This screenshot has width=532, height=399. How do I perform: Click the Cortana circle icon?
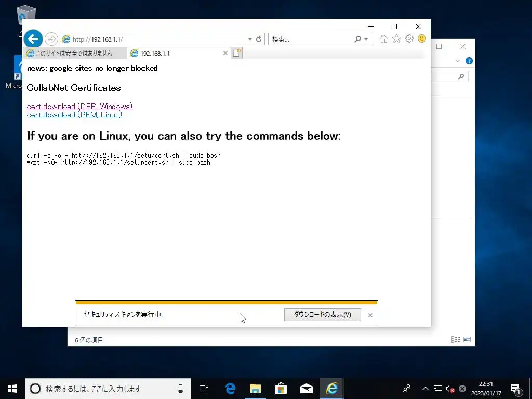tap(35, 389)
